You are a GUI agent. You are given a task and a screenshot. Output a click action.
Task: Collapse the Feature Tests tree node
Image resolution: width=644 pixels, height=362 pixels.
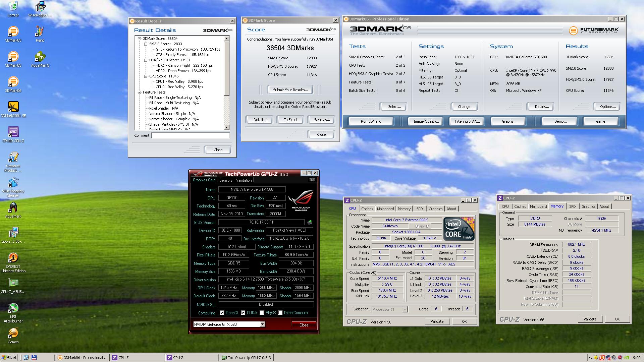click(140, 92)
